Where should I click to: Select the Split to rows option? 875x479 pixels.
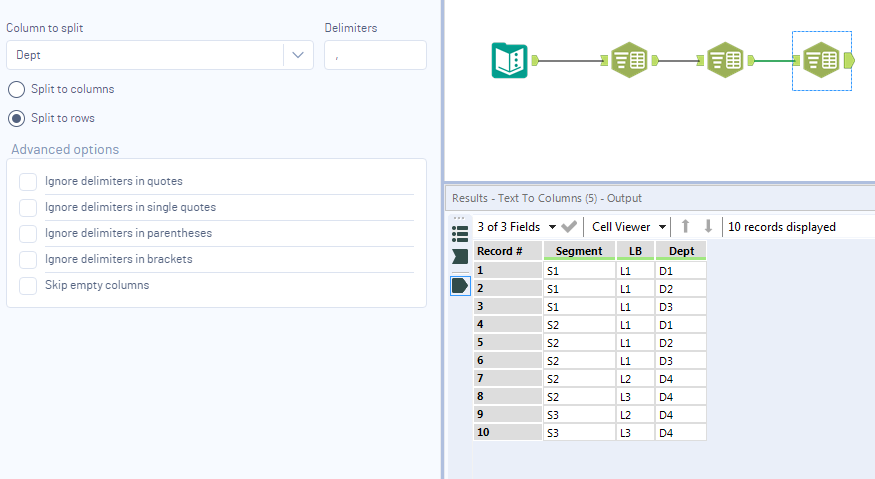coord(17,118)
